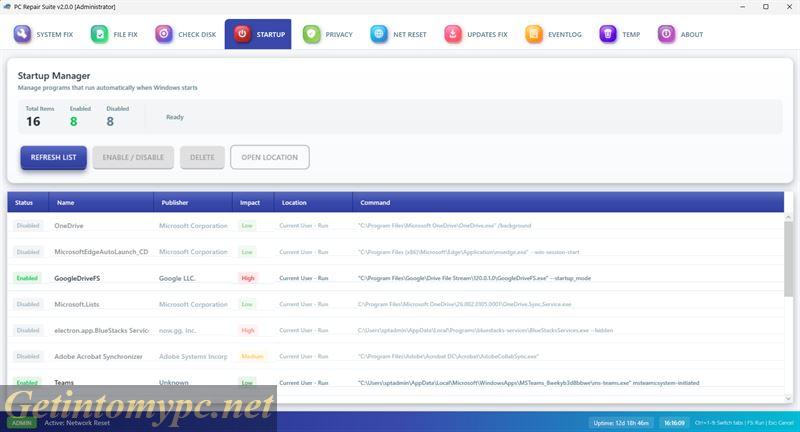This screenshot has height=432, width=800.
Task: Click the startup list vertical scrollbar
Action: [789, 260]
